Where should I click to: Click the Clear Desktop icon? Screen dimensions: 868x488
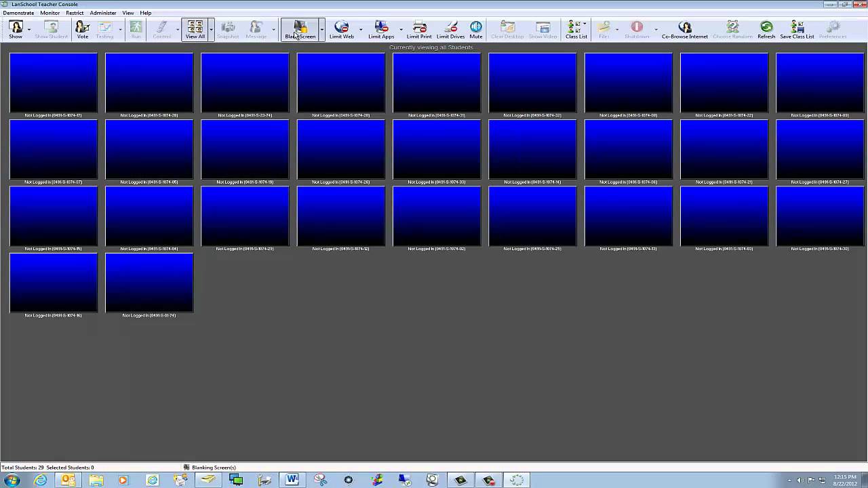pyautogui.click(x=507, y=29)
